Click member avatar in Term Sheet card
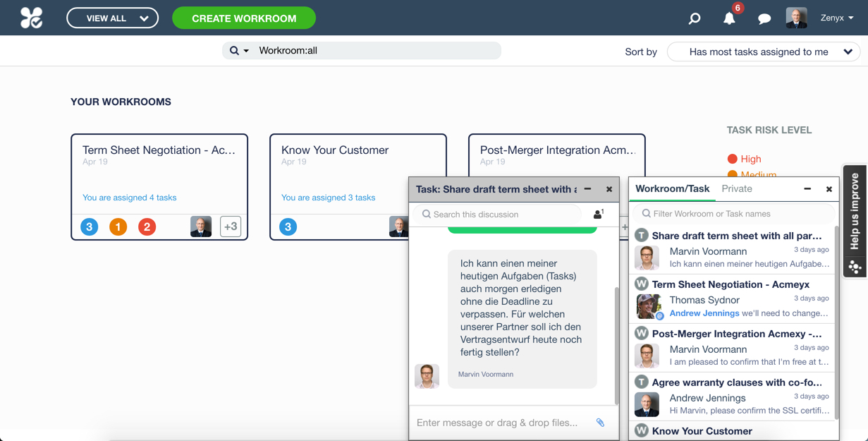The image size is (868, 441). (x=201, y=226)
